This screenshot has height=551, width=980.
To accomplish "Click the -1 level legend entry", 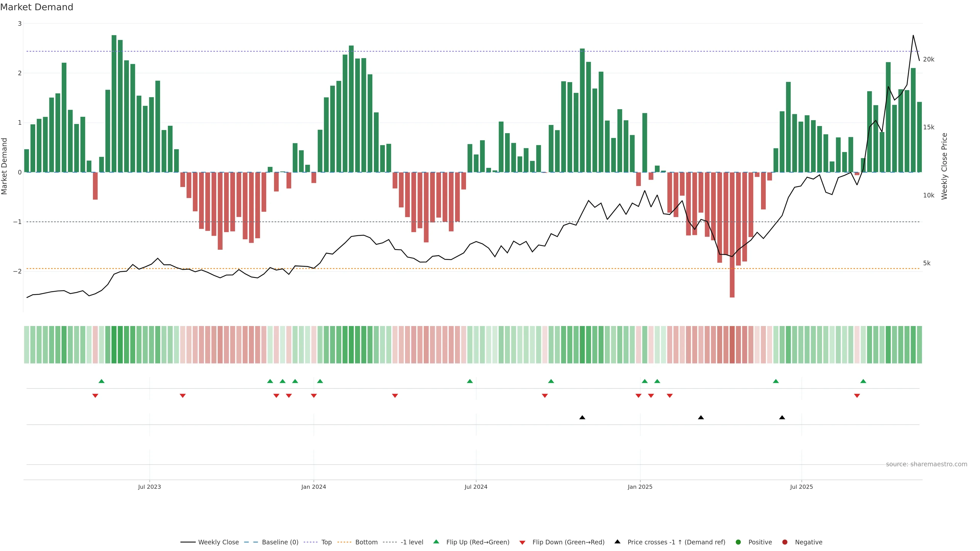I will [x=412, y=542].
